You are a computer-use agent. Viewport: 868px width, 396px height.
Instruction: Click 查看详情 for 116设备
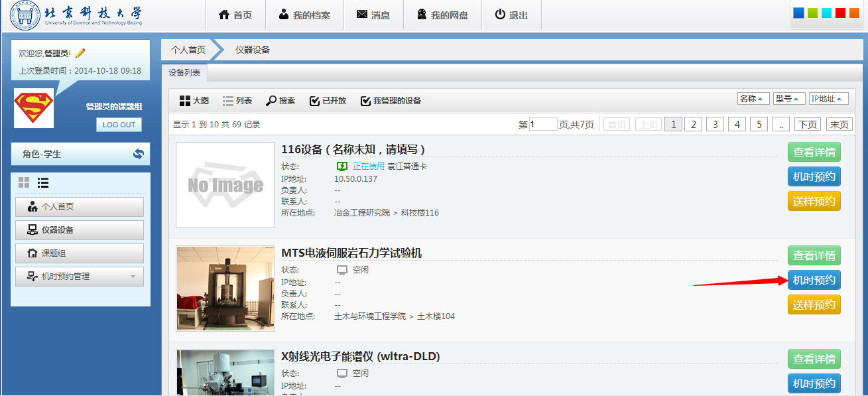click(814, 152)
